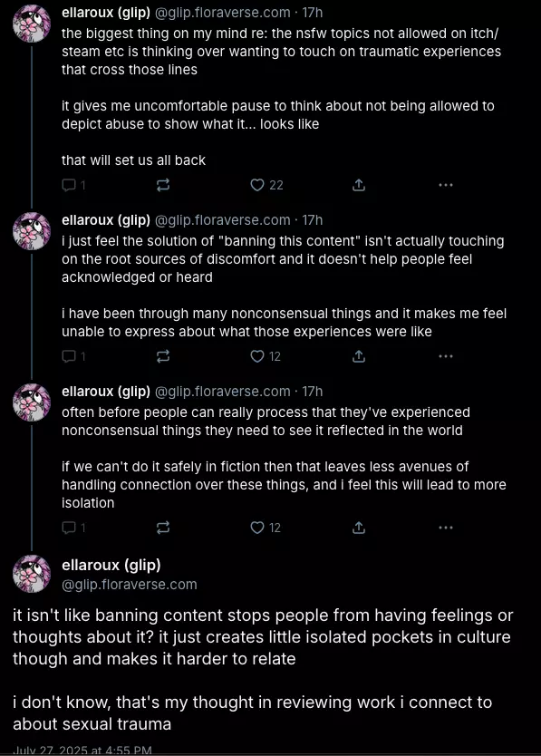The image size is (541, 756).
Task: Reply to the post about fiction and isolation
Action: (x=73, y=528)
